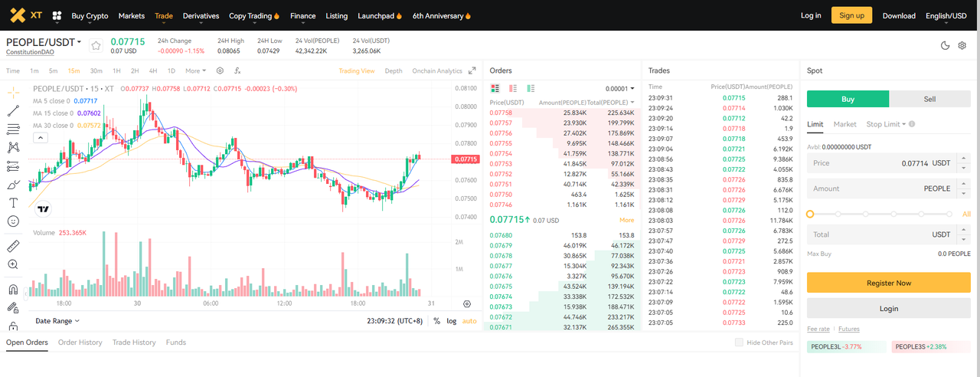Screen dimensions: 980x377
Task: Select the brush drawing tool
Action: (x=13, y=184)
